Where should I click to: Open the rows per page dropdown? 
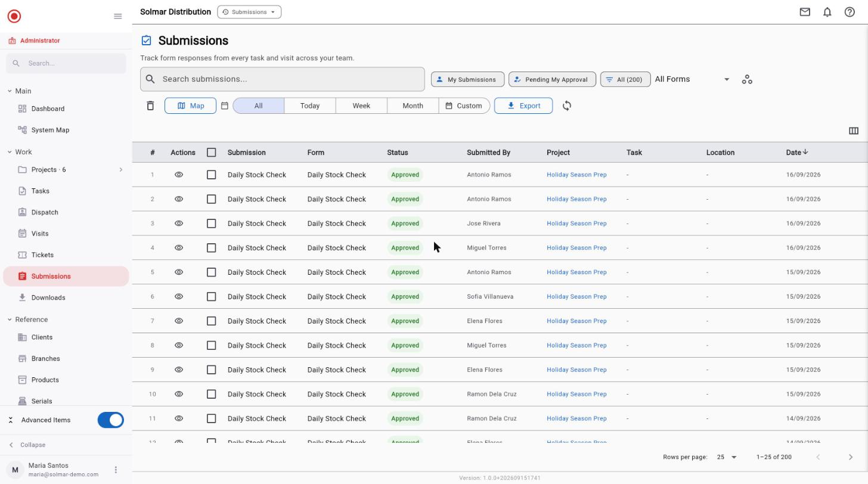pos(727,457)
